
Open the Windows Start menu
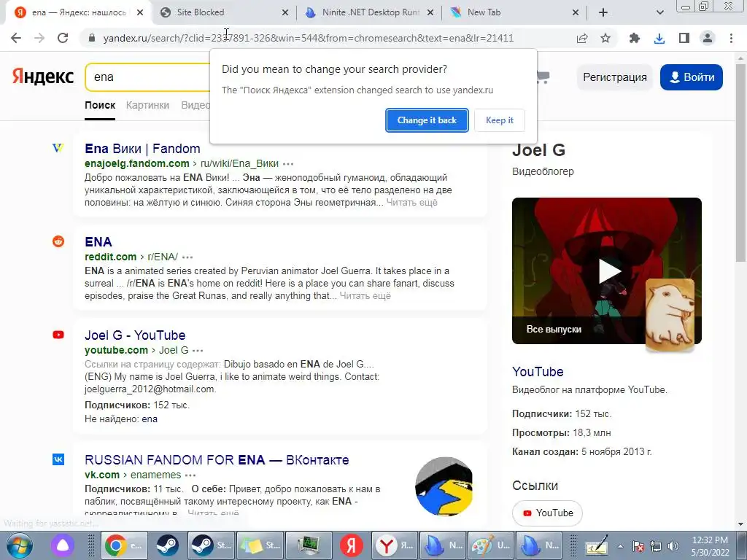coord(19,545)
